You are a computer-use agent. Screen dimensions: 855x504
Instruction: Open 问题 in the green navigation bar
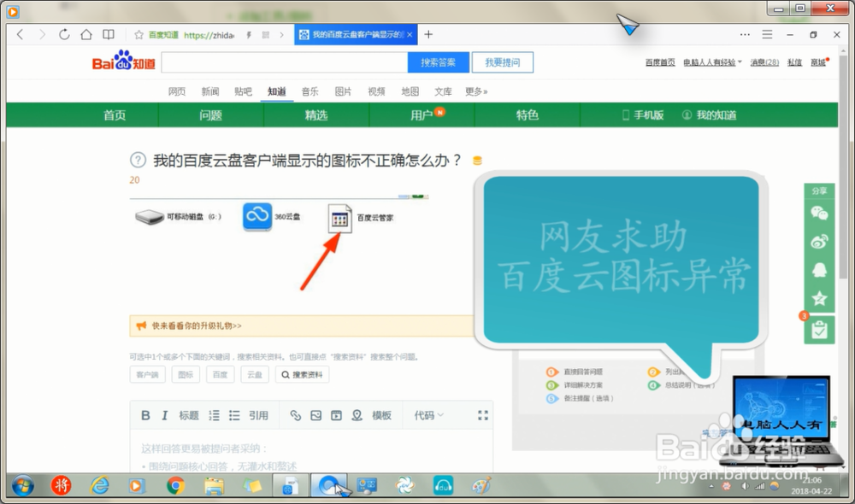[210, 115]
